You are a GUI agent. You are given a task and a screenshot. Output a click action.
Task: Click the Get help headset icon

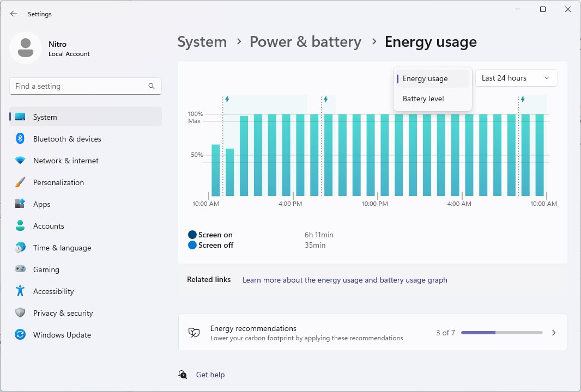click(183, 375)
